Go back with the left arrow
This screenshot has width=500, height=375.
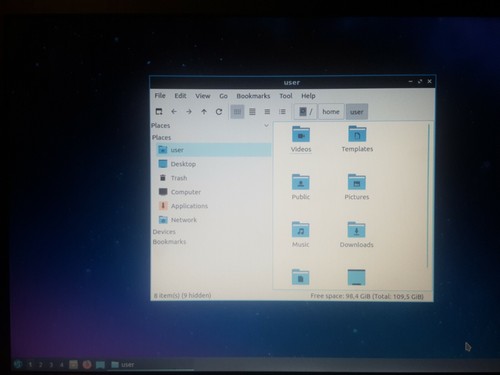(174, 112)
